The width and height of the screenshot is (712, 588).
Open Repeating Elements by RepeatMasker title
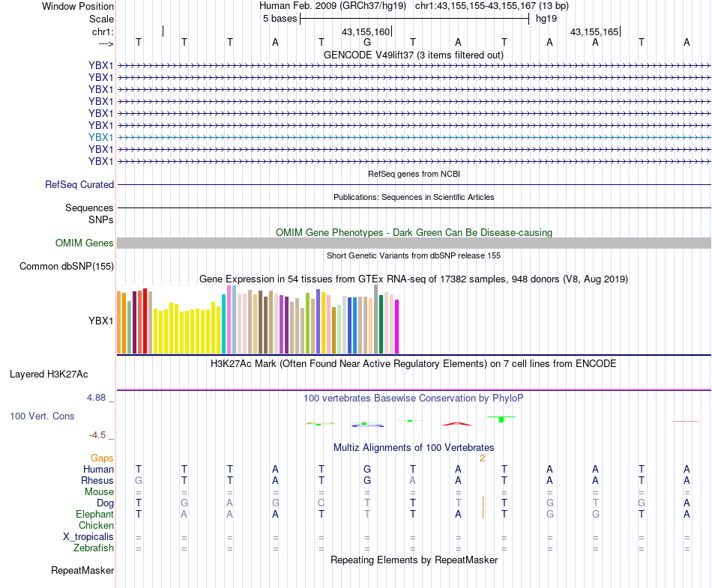tap(414, 560)
